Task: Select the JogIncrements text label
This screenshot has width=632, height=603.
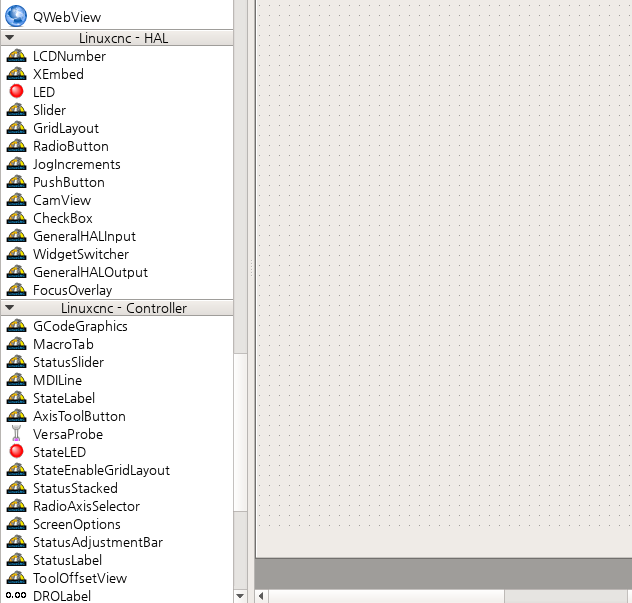Action: [x=77, y=164]
